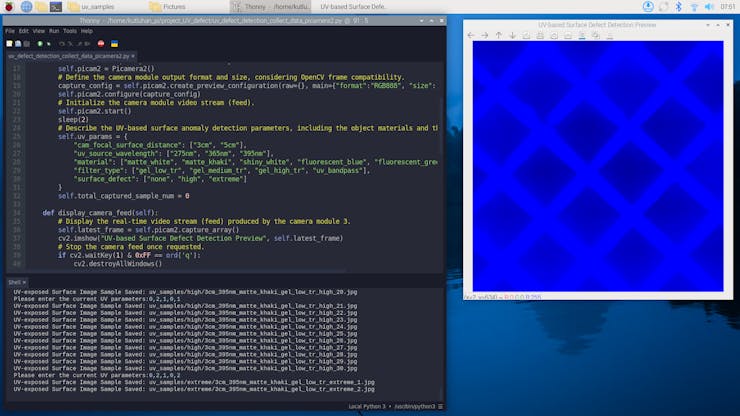Click shell prompt line "UV parameters:0,2,1,0,2"
The height and width of the screenshot is (416, 740).
97,375
